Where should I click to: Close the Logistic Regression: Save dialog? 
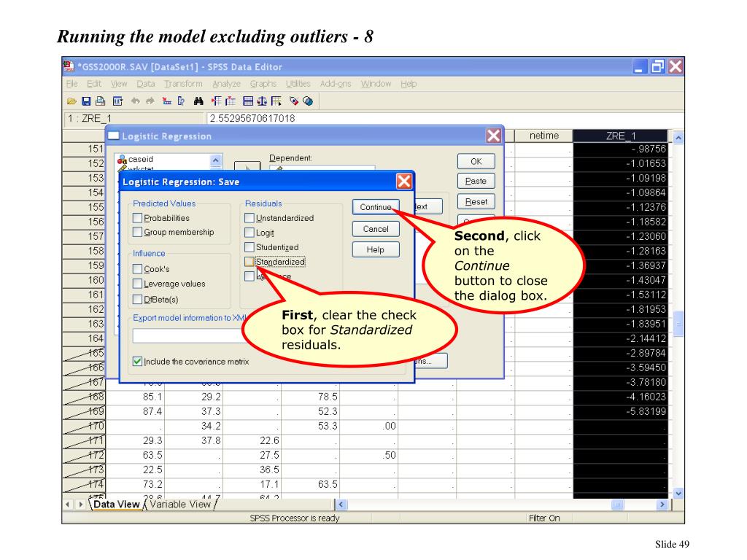(404, 182)
